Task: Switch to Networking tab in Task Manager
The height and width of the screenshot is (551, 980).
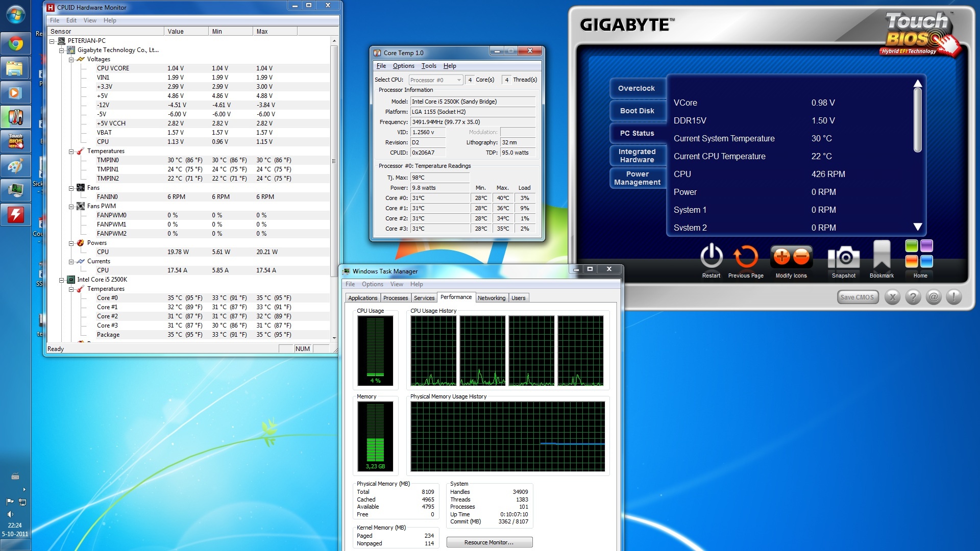Action: tap(492, 298)
